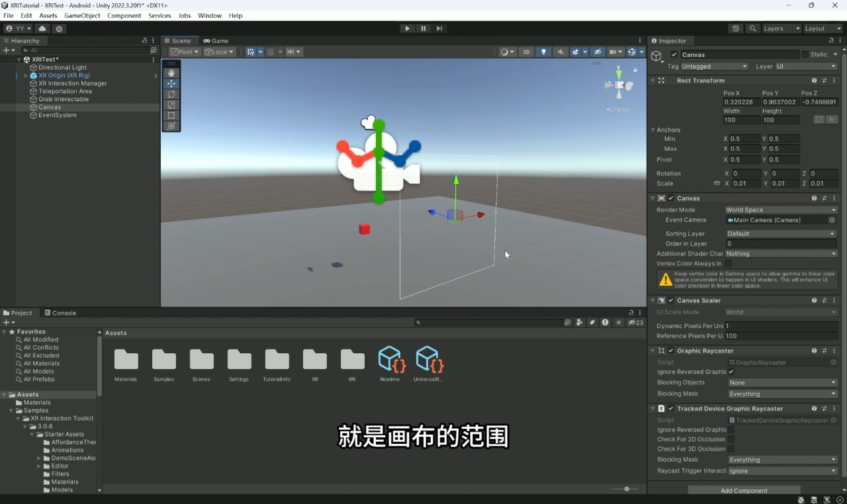Toggle Canvas GameObject active checkbox
The image size is (847, 504).
point(674,55)
